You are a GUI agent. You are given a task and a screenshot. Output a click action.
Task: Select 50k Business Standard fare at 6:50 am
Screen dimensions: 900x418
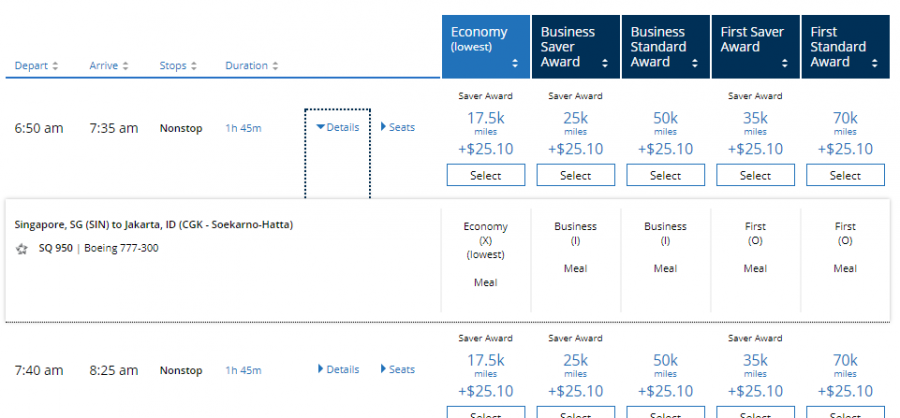(x=665, y=175)
